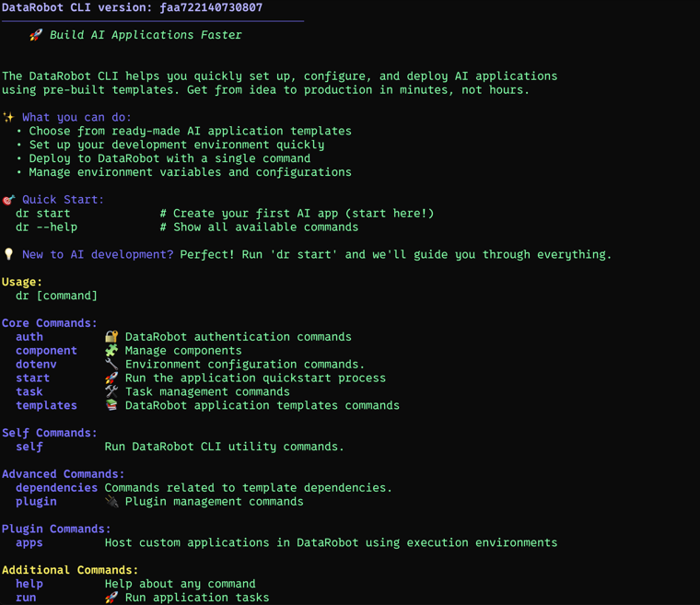Image resolution: width=700 pixels, height=605 pixels.
Task: Click 'Help about any command' description
Action: [181, 584]
